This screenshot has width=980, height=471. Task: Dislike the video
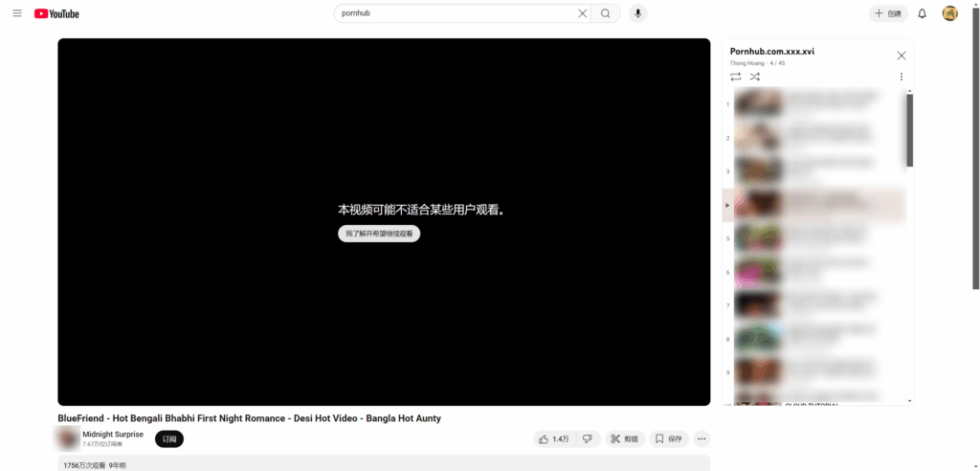588,439
